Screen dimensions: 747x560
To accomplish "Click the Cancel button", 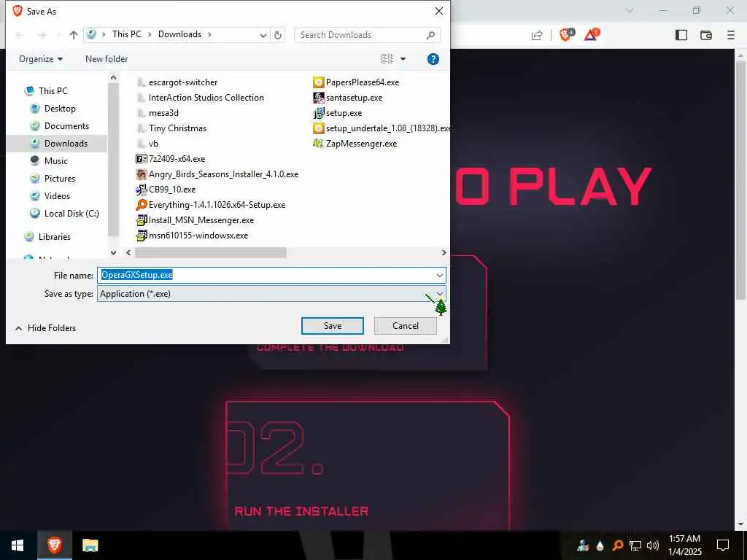I will [x=406, y=326].
